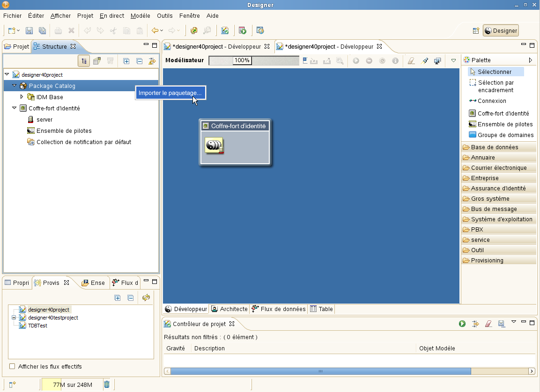Click the driver set icon on canvas
540x392 pixels.
(x=214, y=145)
